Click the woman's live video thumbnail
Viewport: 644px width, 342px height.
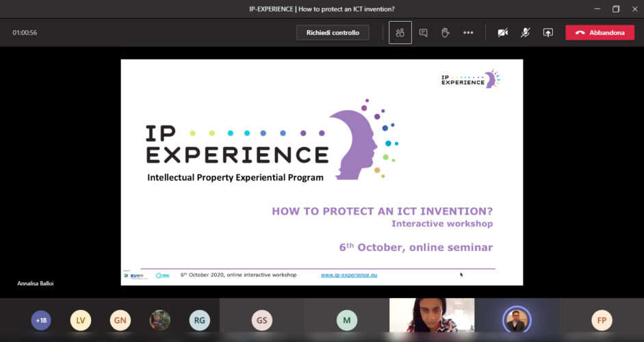(x=432, y=315)
